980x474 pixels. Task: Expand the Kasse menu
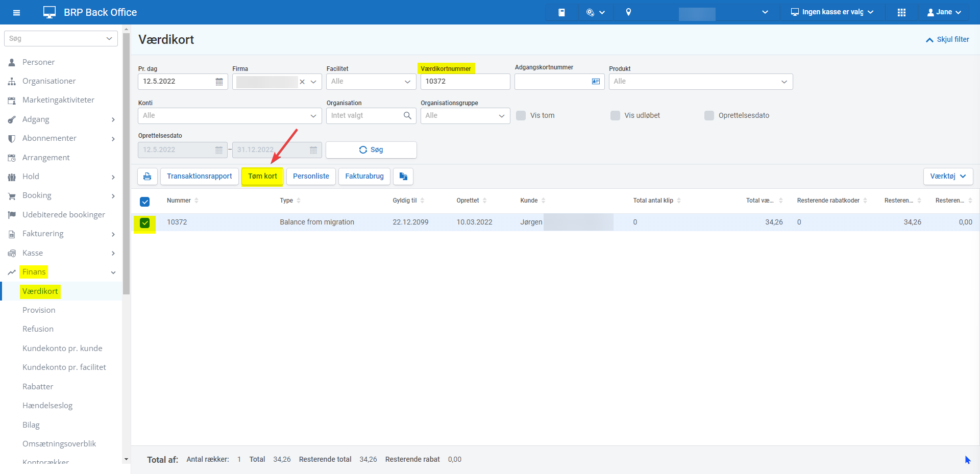(61, 253)
